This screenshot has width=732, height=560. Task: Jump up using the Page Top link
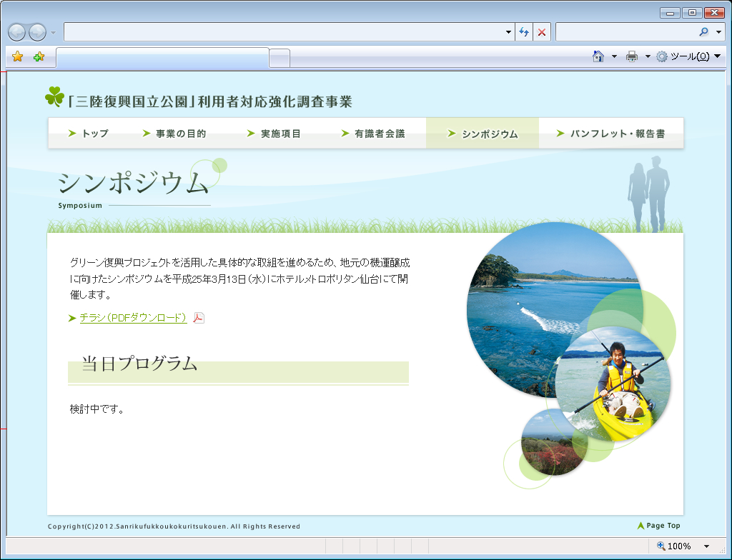tap(658, 526)
